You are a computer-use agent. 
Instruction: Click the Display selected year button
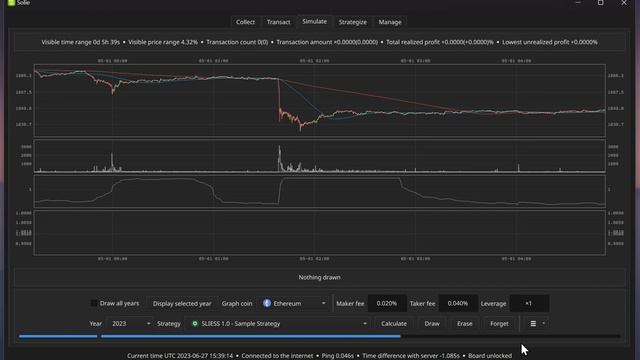[x=182, y=304]
